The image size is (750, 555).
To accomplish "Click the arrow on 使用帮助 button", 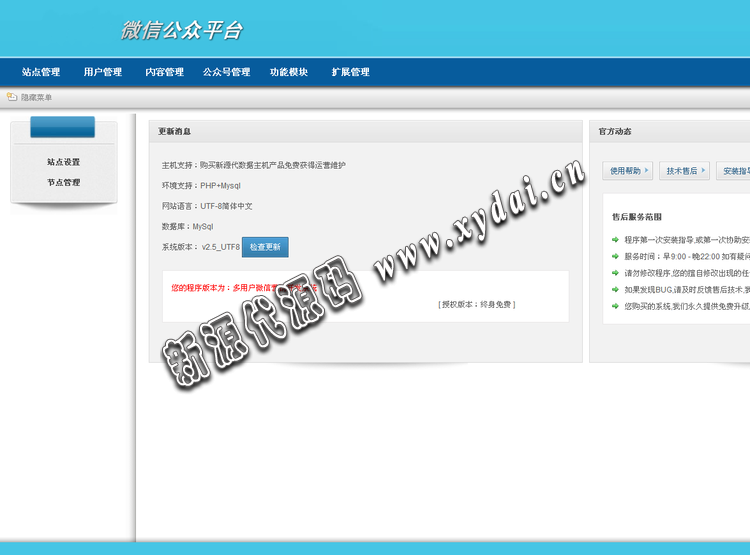I will click(x=646, y=170).
